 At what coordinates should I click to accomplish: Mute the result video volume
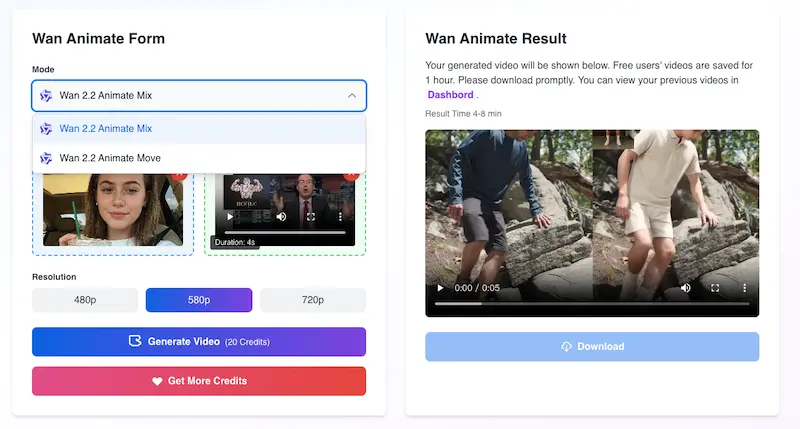[x=685, y=288]
